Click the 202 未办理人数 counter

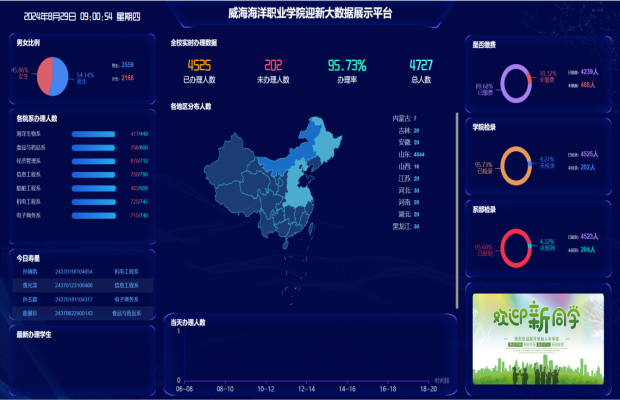pos(273,66)
